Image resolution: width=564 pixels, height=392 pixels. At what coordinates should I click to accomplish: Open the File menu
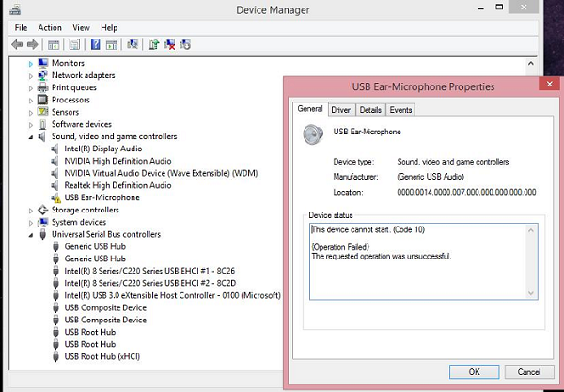coord(21,27)
